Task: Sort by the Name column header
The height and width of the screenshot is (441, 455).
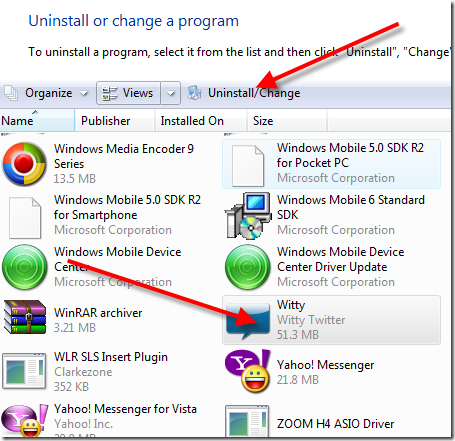Action: [37, 120]
